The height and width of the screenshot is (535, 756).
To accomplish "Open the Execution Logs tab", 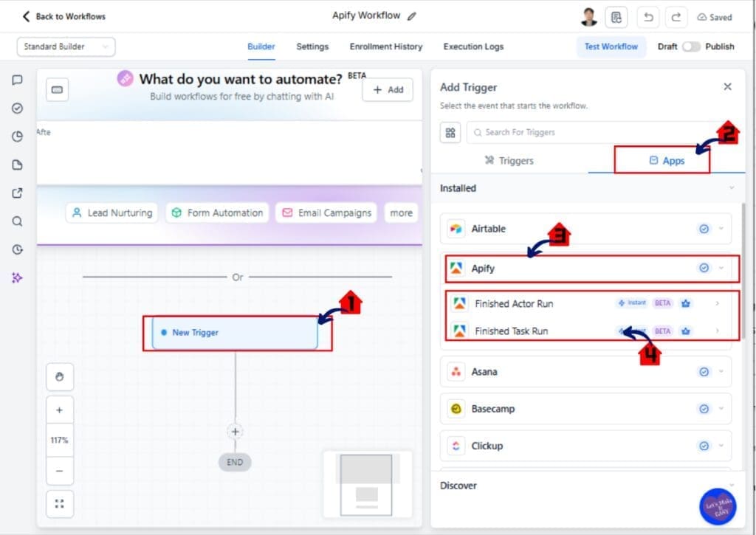I will coord(473,46).
